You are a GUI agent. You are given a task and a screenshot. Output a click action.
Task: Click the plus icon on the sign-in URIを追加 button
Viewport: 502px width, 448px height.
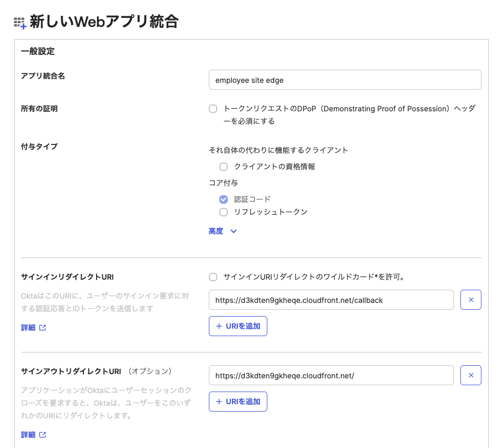218,326
